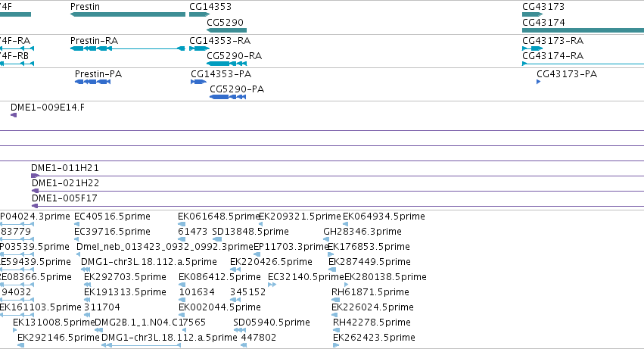The width and height of the screenshot is (644, 349).
Task: Select the CG5290-RA transcript feature
Action: [226, 64]
